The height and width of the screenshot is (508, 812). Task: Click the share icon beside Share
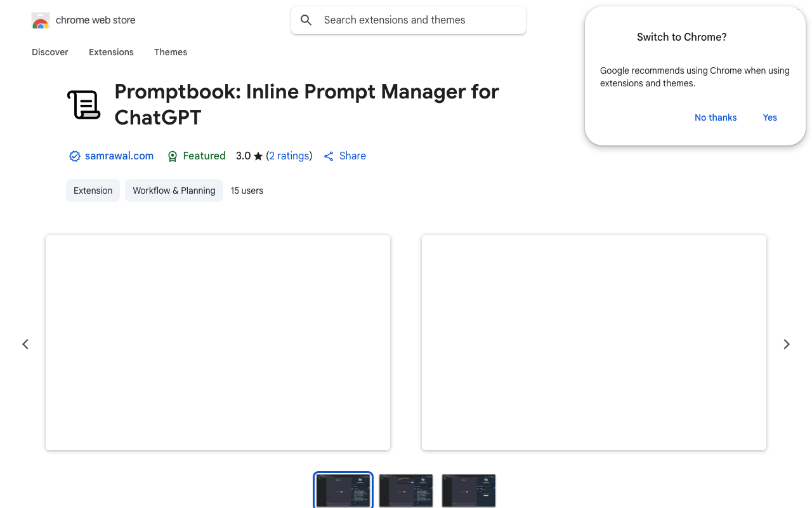(329, 156)
